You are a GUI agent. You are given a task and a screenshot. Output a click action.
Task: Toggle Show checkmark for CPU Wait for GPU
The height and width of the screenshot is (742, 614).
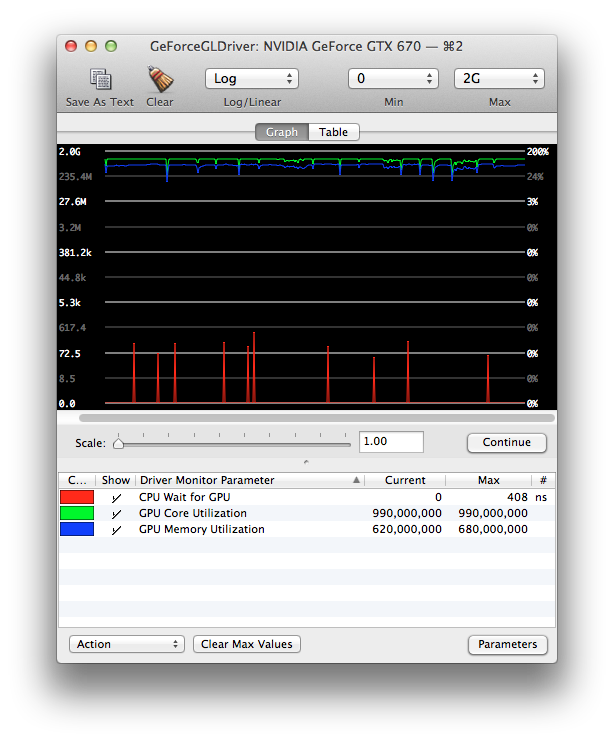[116, 498]
